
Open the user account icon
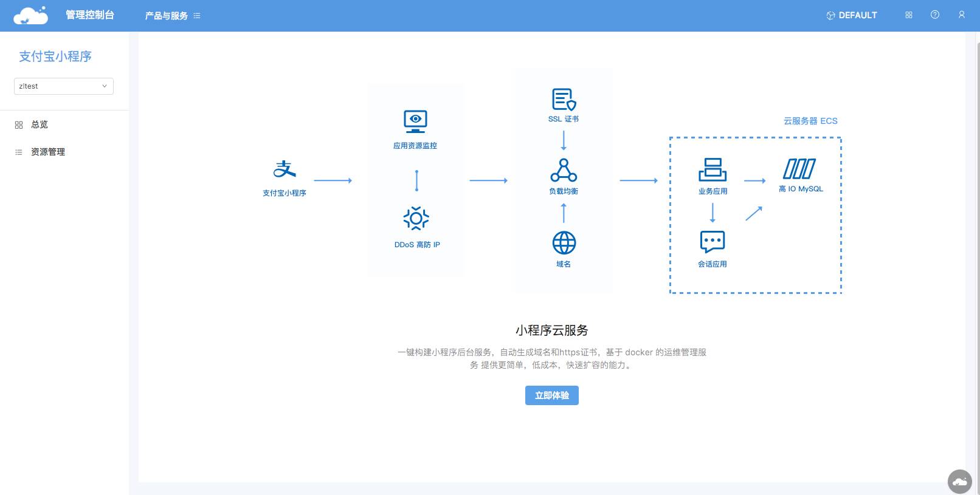(x=962, y=15)
